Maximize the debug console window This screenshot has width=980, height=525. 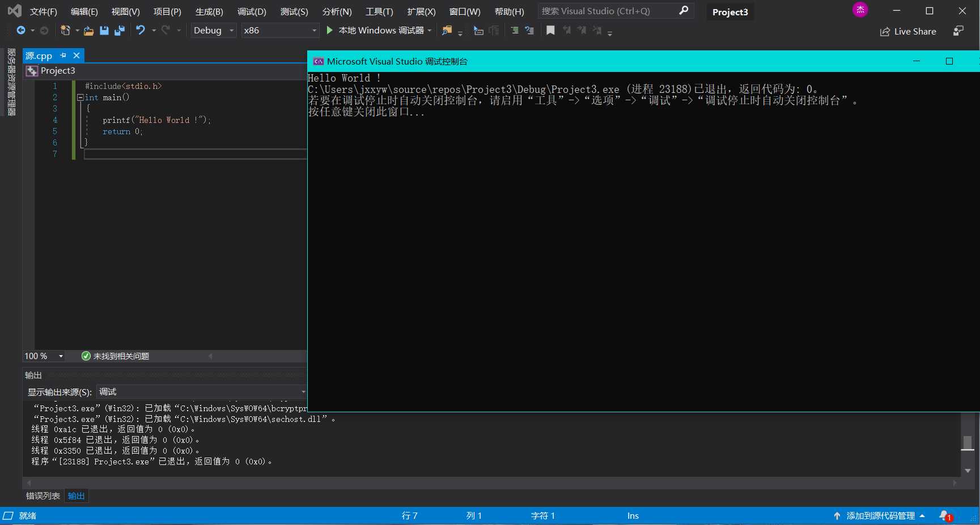949,61
